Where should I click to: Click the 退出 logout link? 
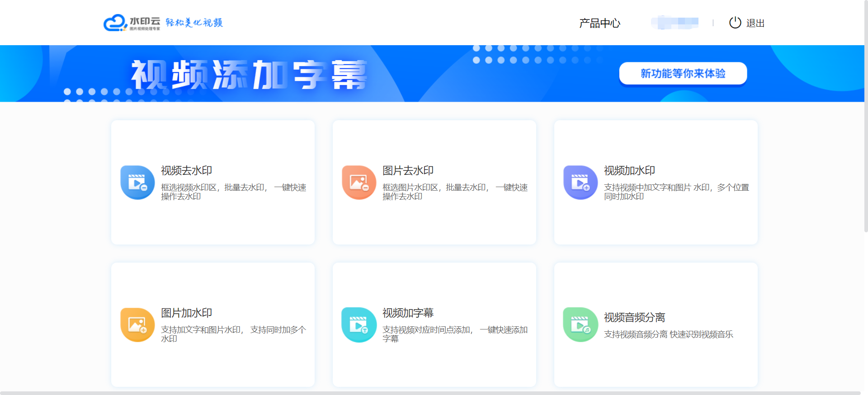click(755, 23)
